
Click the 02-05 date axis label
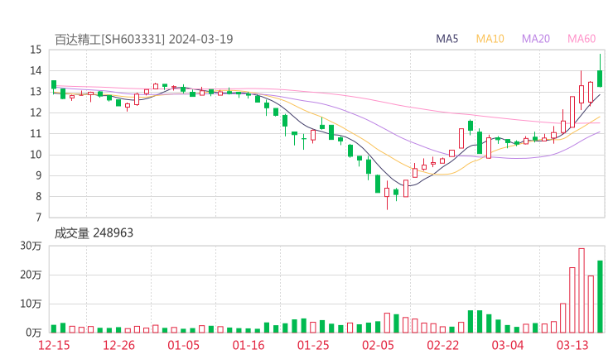click(x=378, y=345)
